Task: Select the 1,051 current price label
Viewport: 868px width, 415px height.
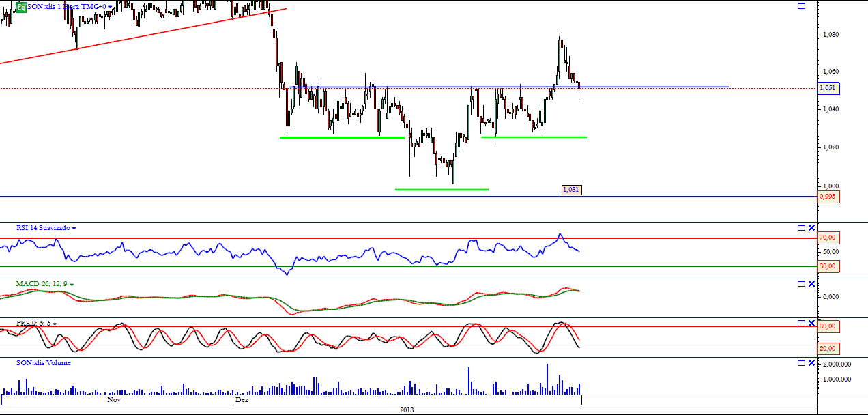Action: pyautogui.click(x=829, y=88)
